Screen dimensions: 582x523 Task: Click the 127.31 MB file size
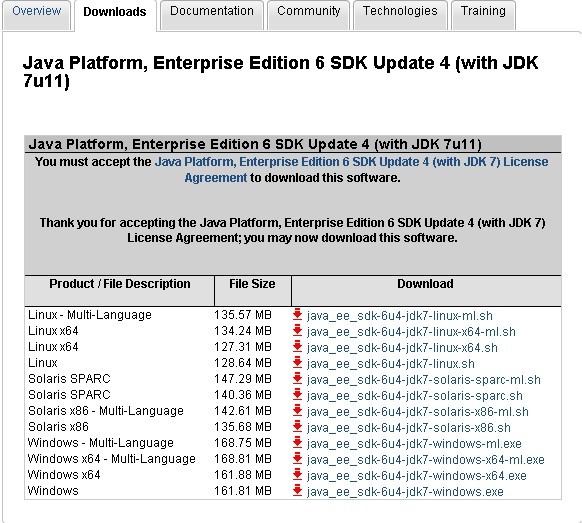tap(243, 347)
